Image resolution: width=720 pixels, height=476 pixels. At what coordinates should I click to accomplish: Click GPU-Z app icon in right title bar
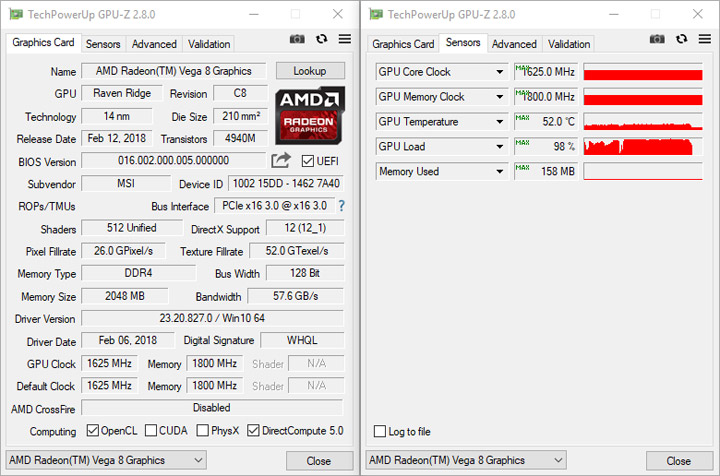pos(376,14)
